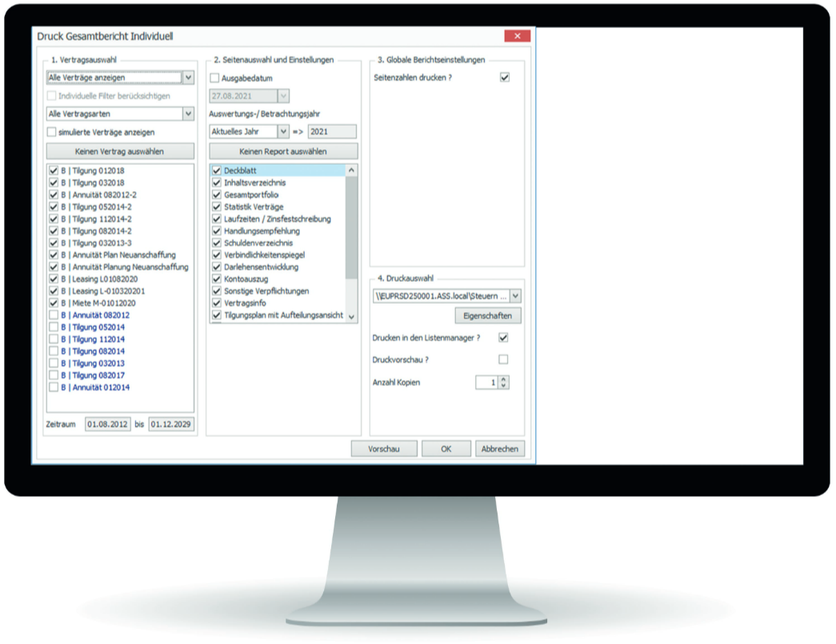Screen dimensions: 836x644
Task: Open the 'Aktuelles Jahr' dropdown
Action: coord(283,131)
